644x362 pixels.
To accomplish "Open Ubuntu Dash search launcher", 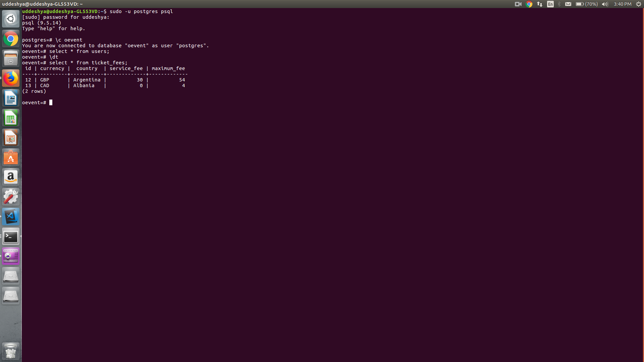I will tap(11, 19).
